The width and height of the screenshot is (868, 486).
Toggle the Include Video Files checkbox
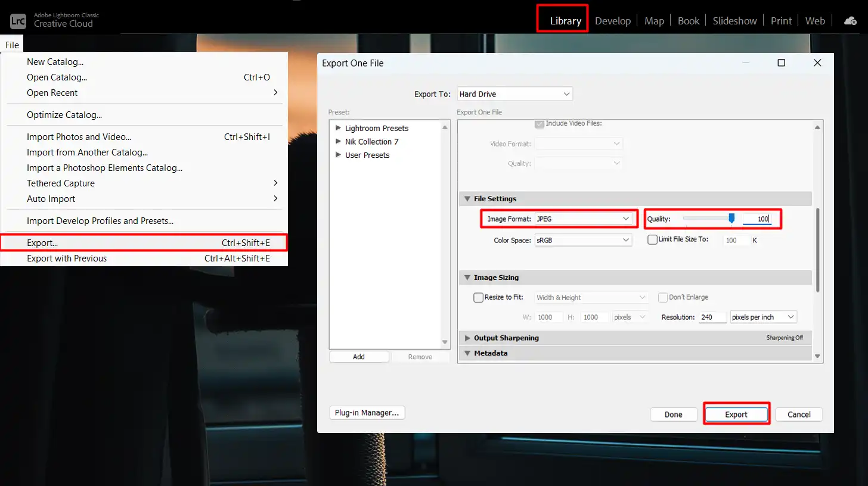tap(540, 123)
